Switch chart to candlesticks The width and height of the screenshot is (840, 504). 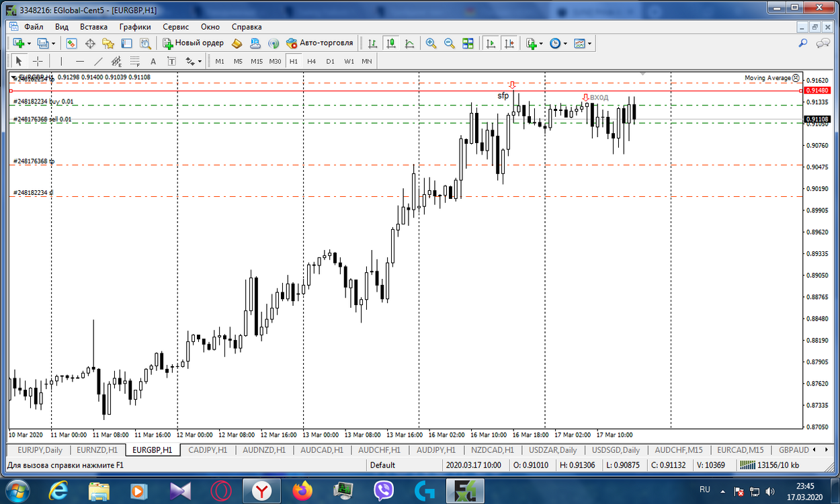point(391,43)
